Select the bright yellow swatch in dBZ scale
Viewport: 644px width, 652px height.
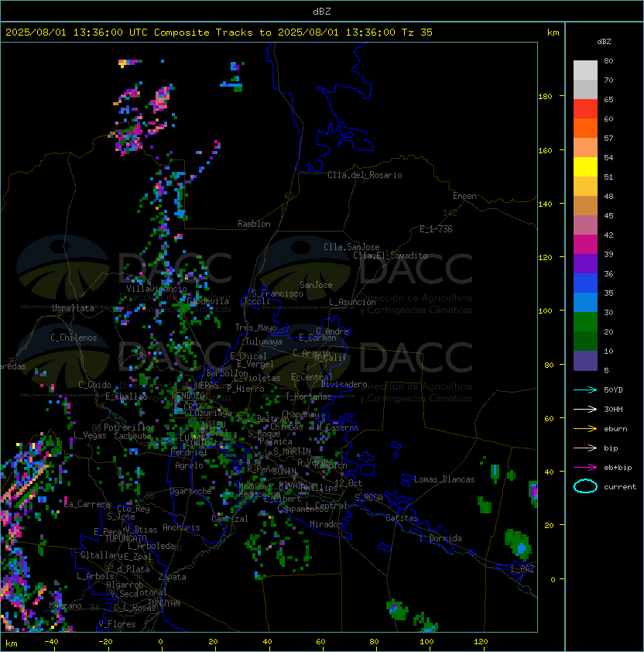585,167
